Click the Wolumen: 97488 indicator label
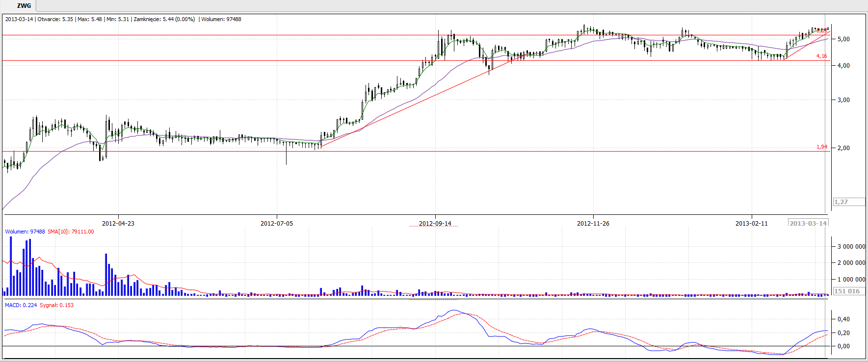 click(25, 232)
